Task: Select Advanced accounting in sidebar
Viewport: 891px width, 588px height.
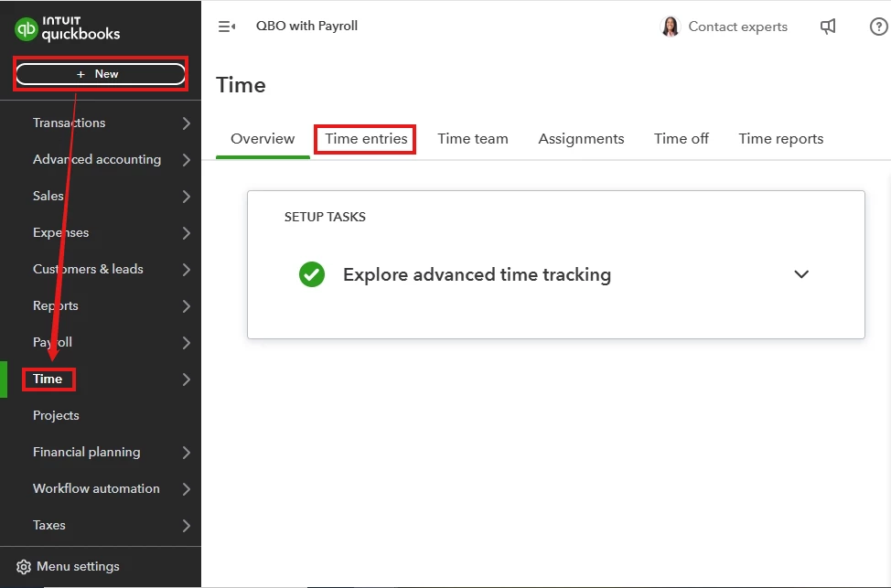Action: pos(97,160)
